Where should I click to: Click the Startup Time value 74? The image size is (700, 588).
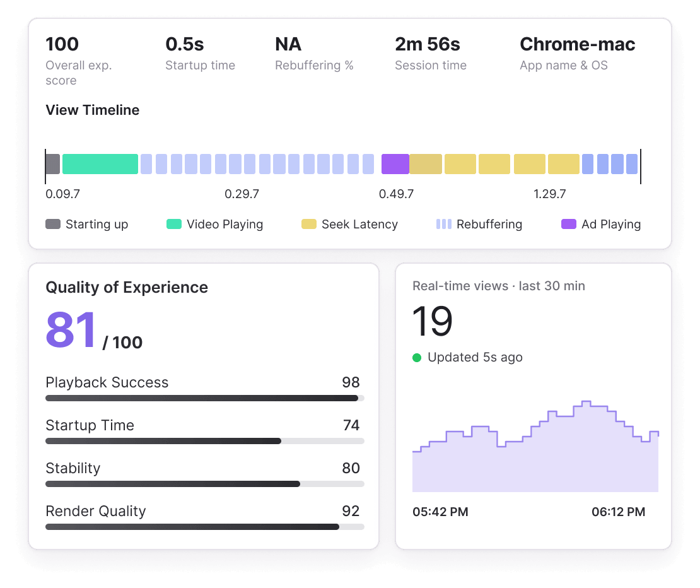(x=351, y=425)
